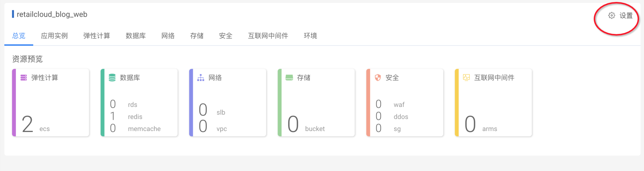
Task: Switch to the 存储 tab
Action: click(197, 36)
